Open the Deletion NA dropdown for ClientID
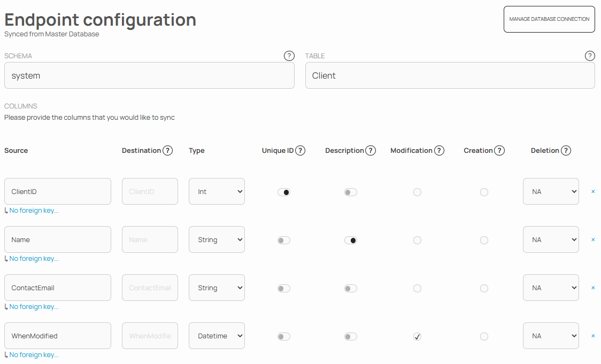 click(551, 191)
